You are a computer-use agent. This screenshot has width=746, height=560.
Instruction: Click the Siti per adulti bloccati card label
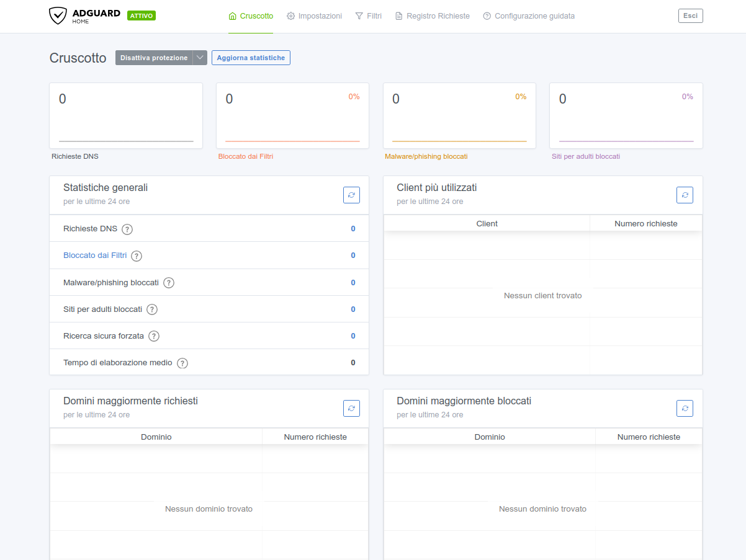tap(586, 156)
